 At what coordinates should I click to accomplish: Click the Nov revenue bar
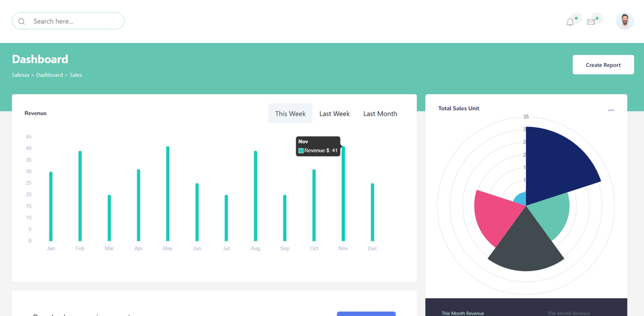click(x=343, y=194)
